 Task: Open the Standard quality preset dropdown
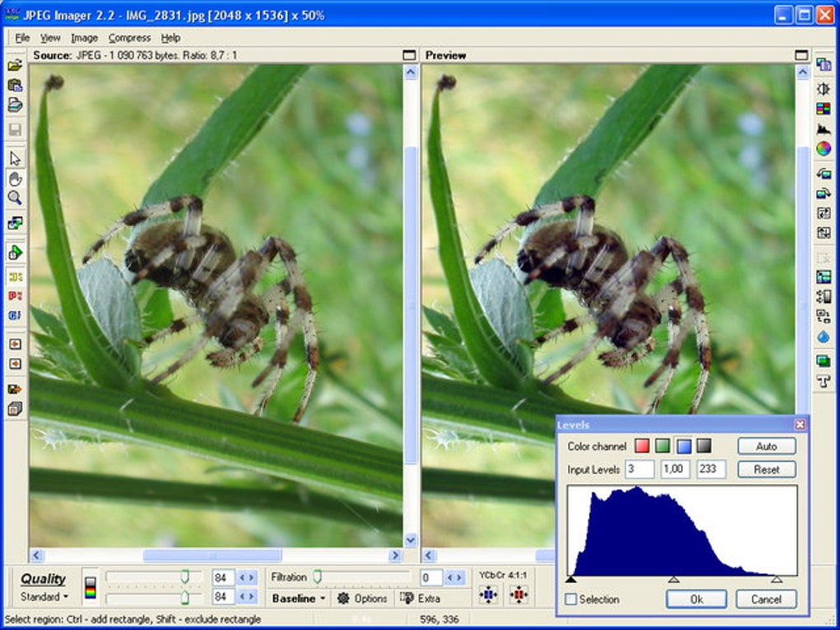[x=44, y=596]
